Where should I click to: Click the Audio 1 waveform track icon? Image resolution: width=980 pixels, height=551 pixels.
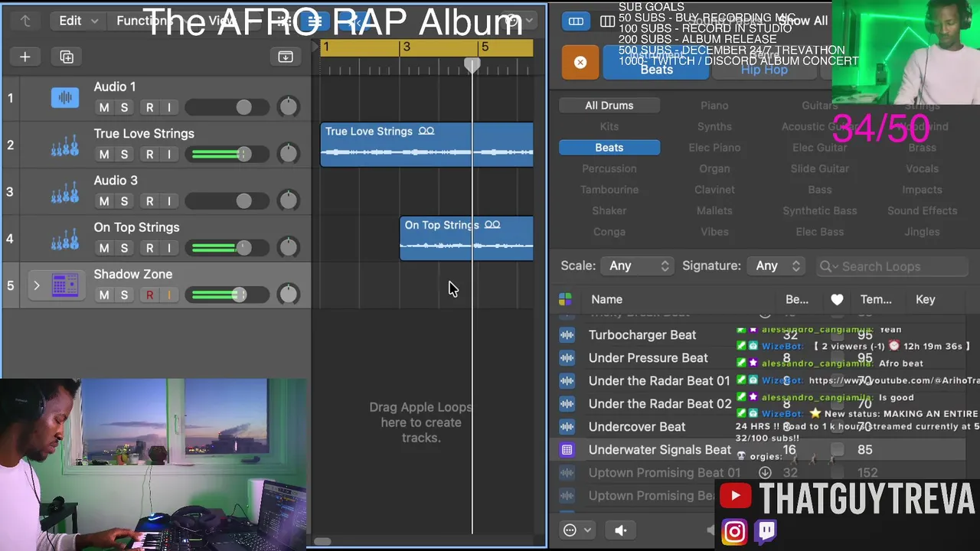[x=65, y=97]
